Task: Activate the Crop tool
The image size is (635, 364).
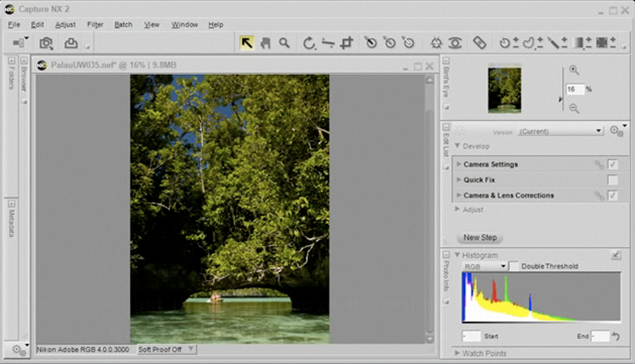Action: pyautogui.click(x=347, y=43)
